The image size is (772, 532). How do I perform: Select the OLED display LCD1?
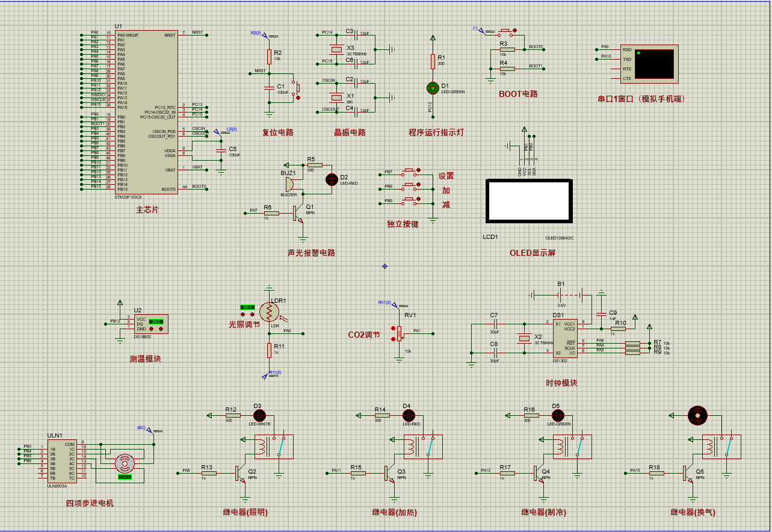click(x=528, y=201)
